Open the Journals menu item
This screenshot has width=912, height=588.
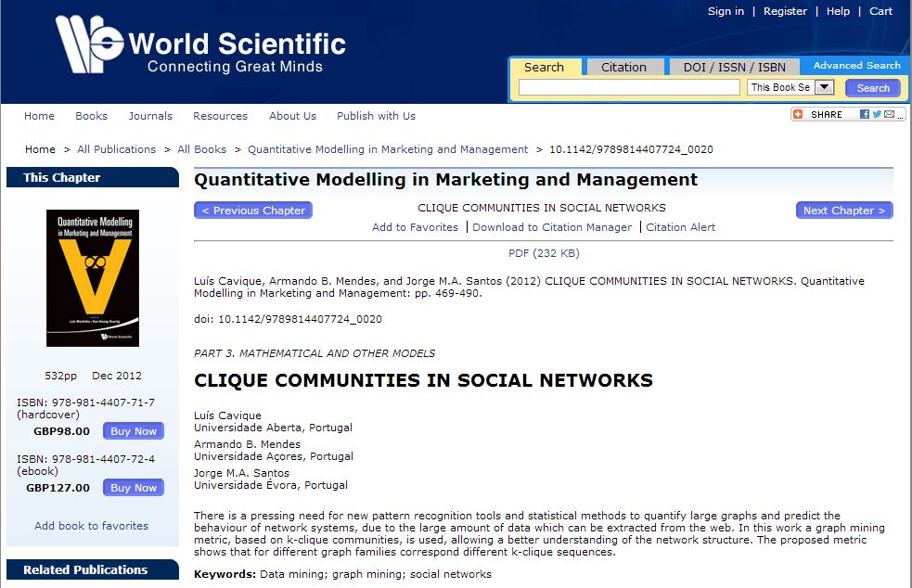pos(150,116)
